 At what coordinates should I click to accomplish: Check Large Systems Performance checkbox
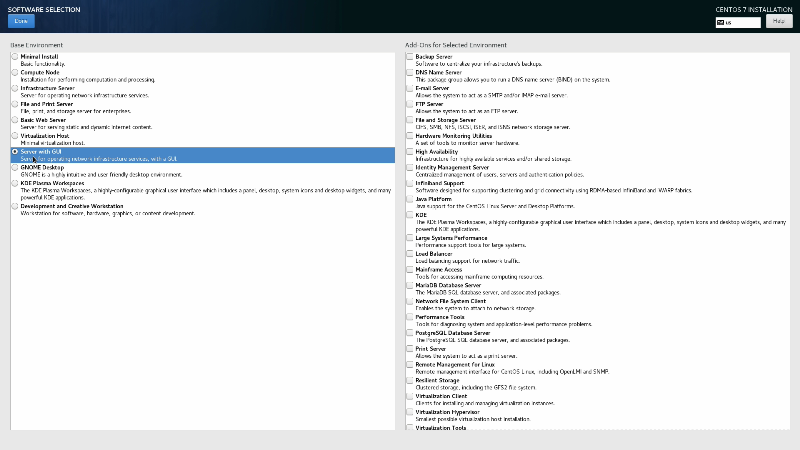click(410, 238)
